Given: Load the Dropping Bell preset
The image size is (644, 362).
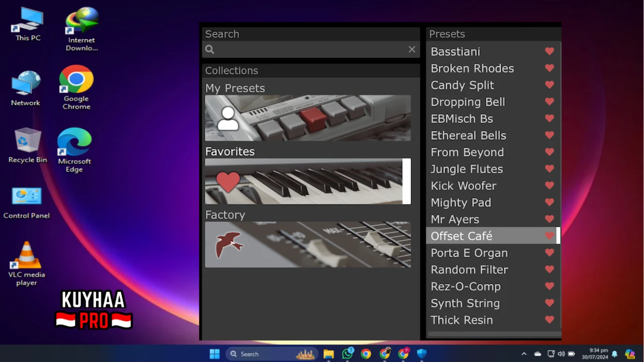Looking at the screenshot, I should pyautogui.click(x=468, y=102).
